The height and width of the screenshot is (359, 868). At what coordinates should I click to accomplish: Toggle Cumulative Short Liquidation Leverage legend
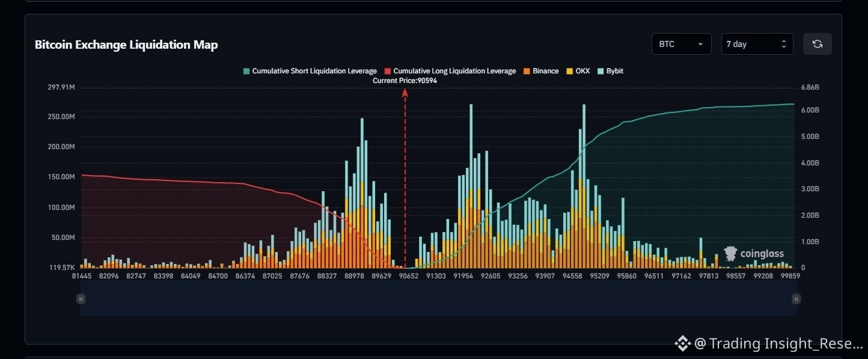pyautogui.click(x=310, y=71)
